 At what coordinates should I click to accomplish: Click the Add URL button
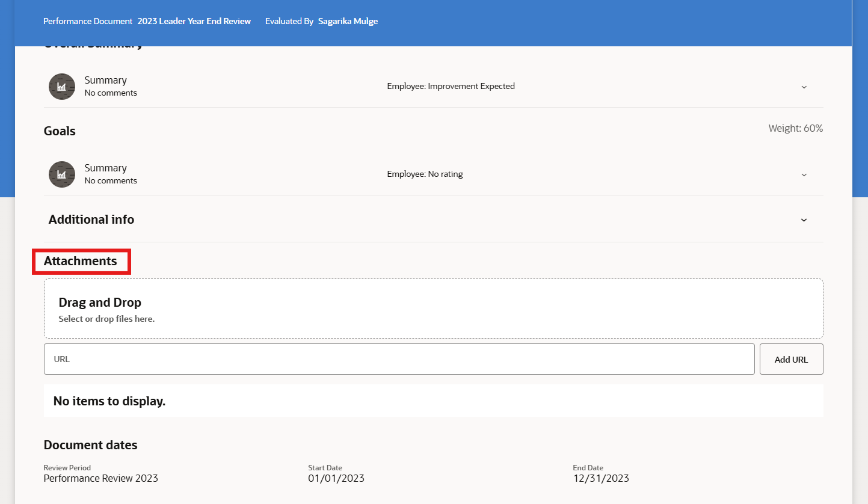coord(791,359)
